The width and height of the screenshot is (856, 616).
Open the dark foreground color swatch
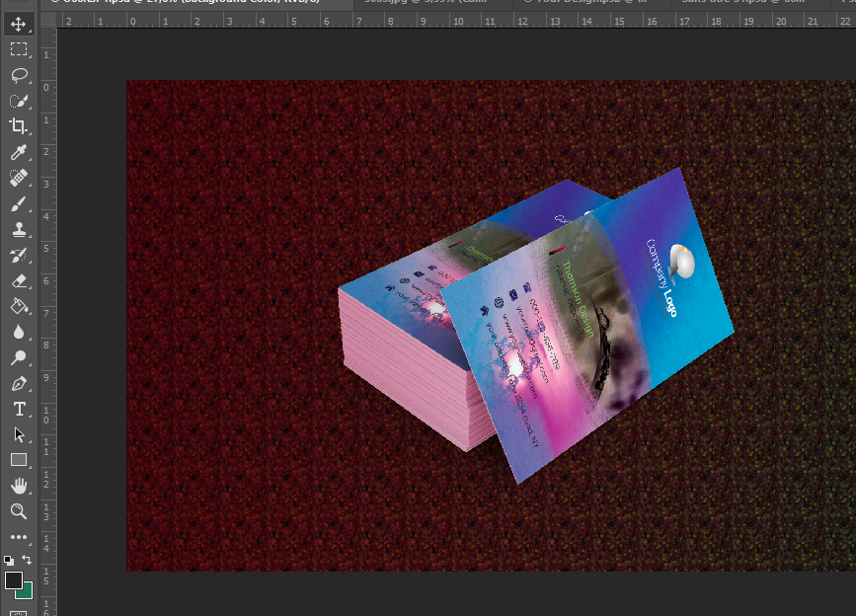[x=13, y=580]
